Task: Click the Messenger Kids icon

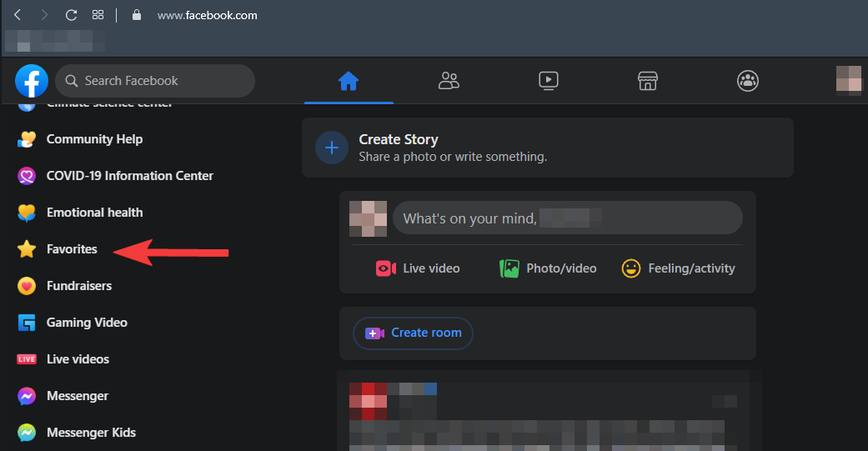Action: 27,433
